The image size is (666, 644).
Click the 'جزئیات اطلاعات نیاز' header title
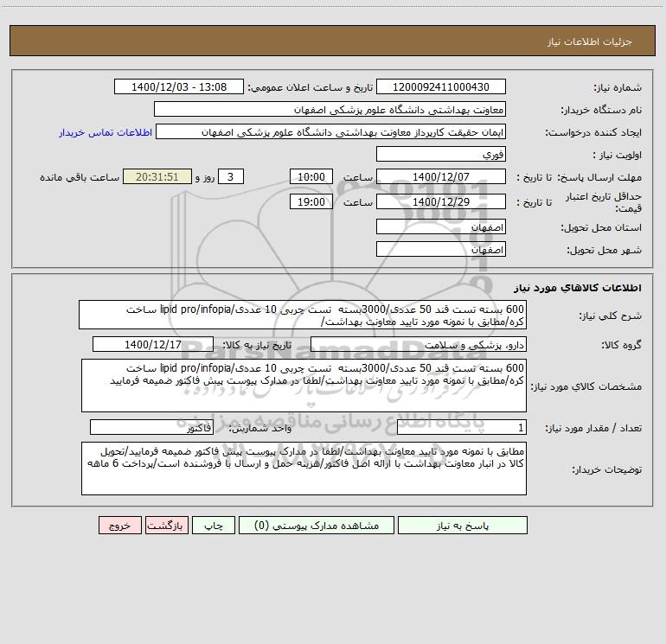click(x=589, y=41)
